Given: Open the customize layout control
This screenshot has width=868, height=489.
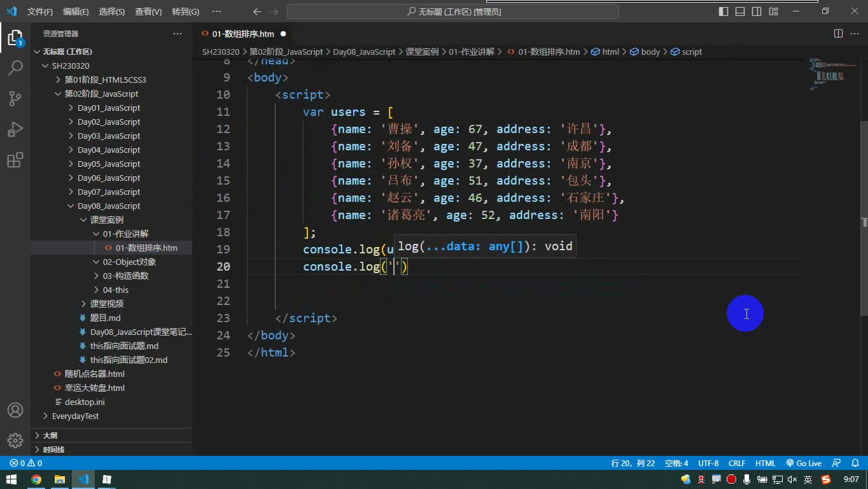Looking at the screenshot, I should pyautogui.click(x=773, y=11).
